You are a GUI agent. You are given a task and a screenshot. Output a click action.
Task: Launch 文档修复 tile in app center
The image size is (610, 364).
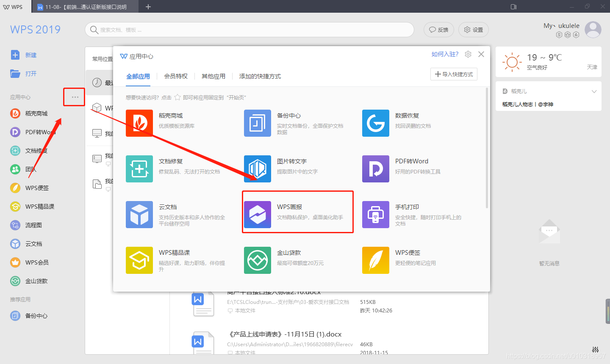click(x=139, y=169)
